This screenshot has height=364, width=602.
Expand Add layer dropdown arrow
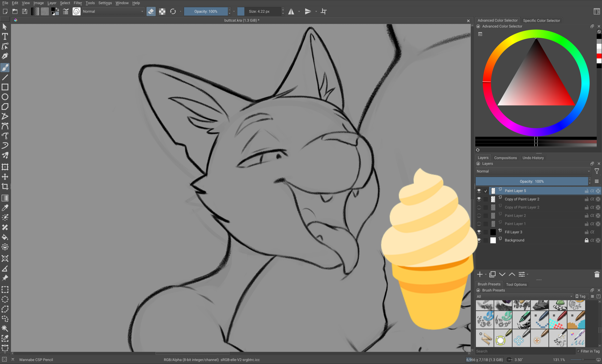pos(485,275)
